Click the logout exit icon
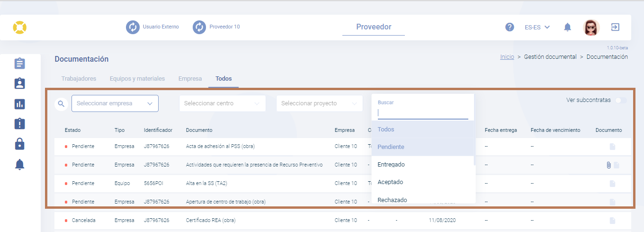The height and width of the screenshot is (232, 644). (615, 27)
